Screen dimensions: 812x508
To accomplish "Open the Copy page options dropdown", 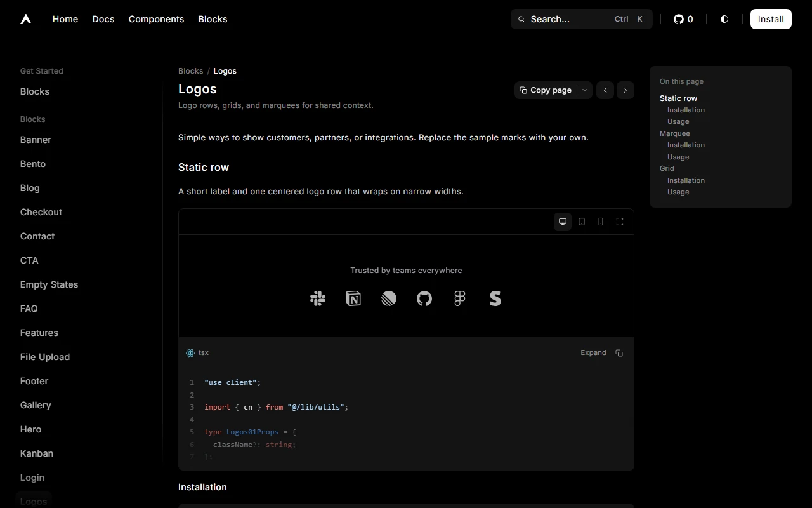I will coord(585,90).
